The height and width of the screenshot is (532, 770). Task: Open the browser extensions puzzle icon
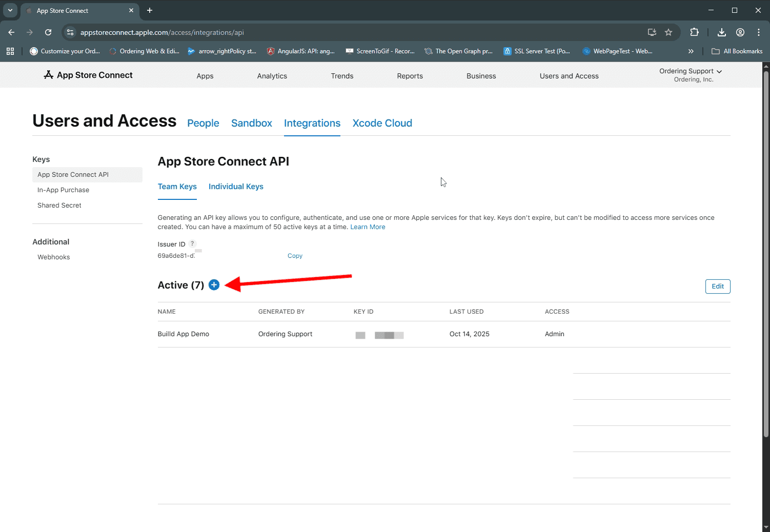coord(694,32)
